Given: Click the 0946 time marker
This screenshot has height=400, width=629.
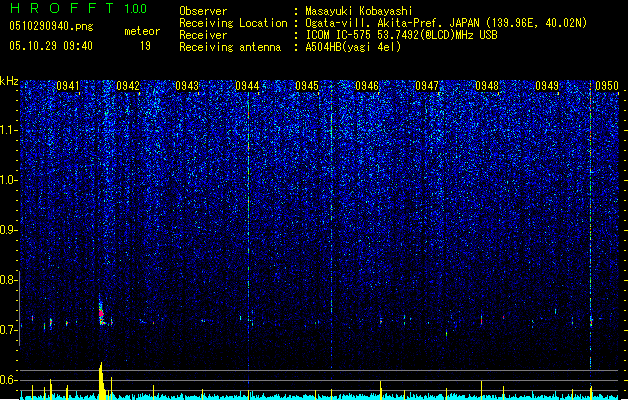Looking at the screenshot, I should [367, 86].
